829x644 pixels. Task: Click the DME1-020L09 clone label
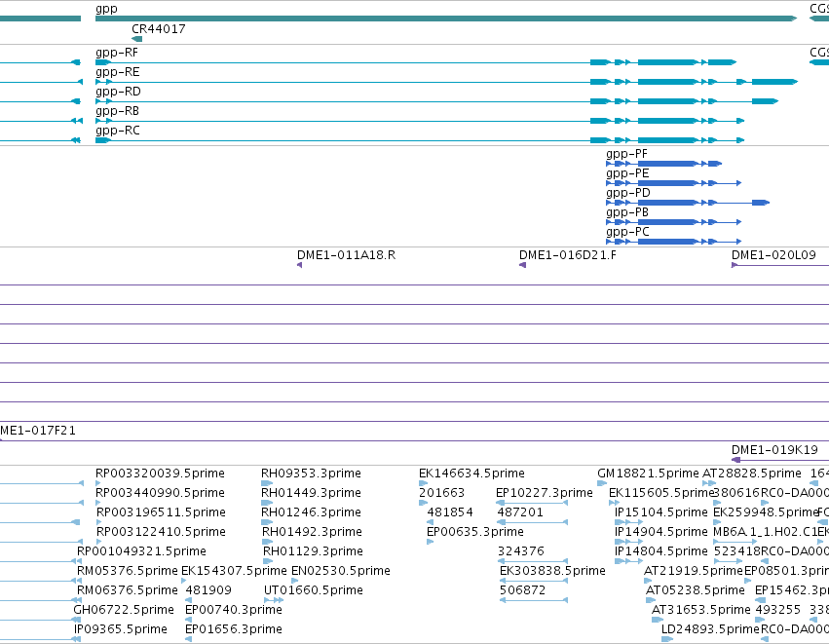(x=773, y=255)
